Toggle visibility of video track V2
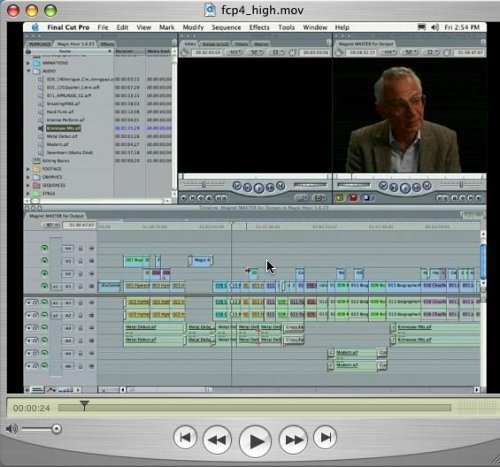 point(44,273)
